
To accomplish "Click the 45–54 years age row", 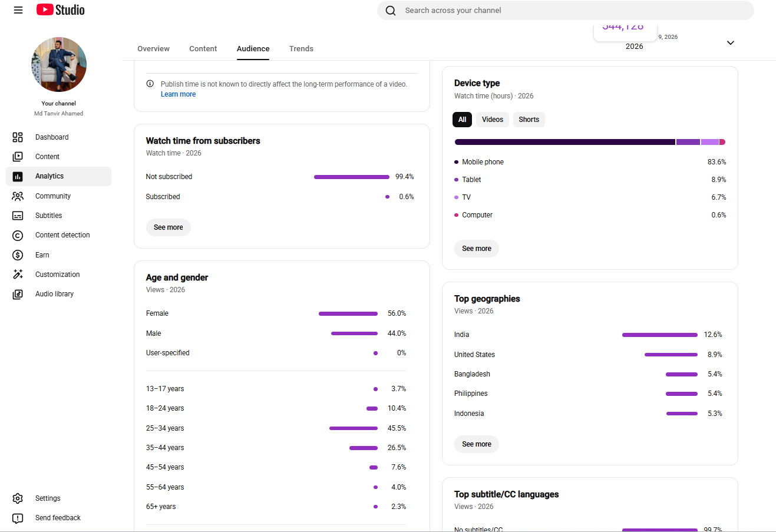I will 276,467.
